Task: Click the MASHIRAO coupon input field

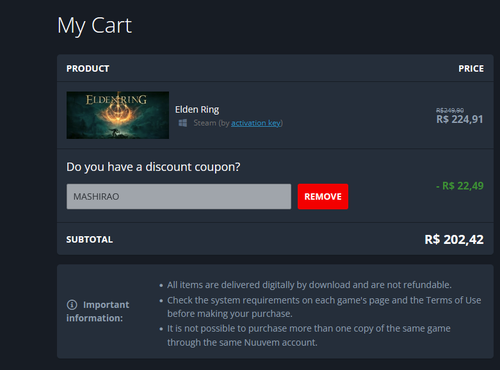Action: coord(179,196)
